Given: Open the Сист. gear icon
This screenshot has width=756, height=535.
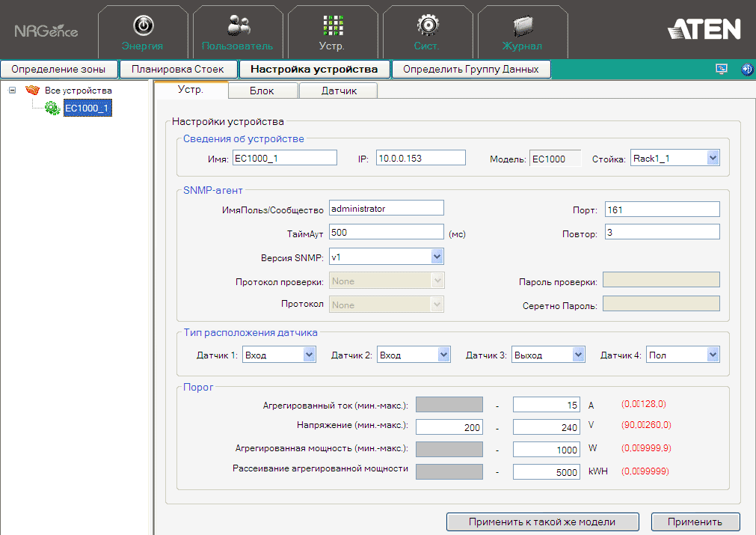Looking at the screenshot, I should click(427, 25).
